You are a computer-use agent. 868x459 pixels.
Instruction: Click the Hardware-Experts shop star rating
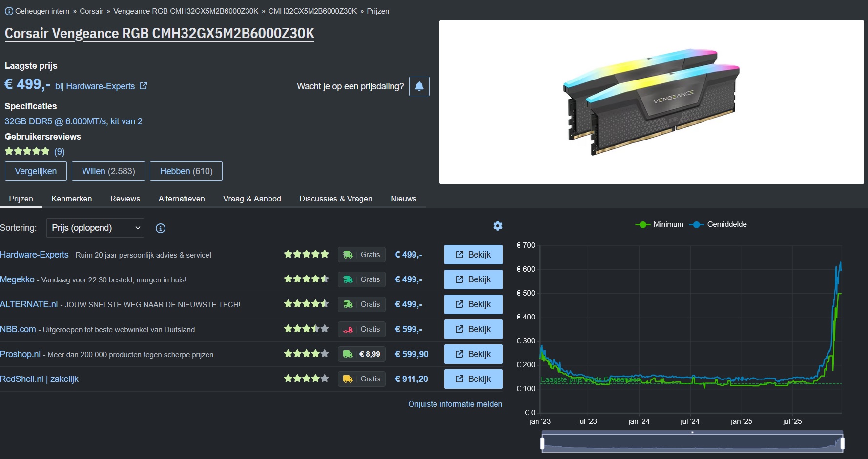(307, 254)
